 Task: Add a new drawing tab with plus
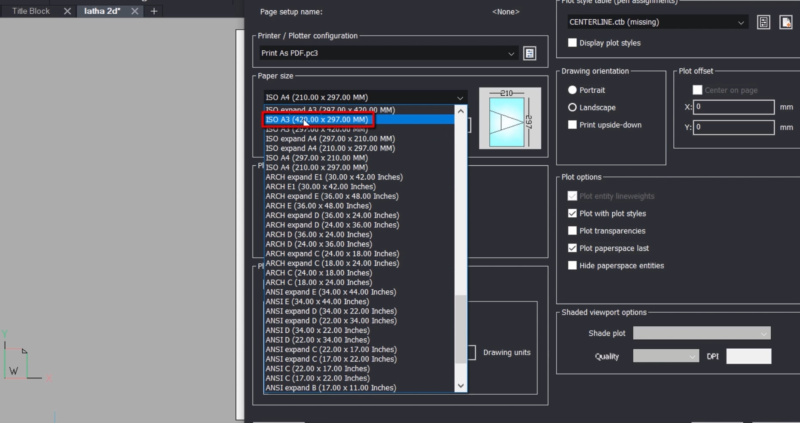tap(154, 11)
